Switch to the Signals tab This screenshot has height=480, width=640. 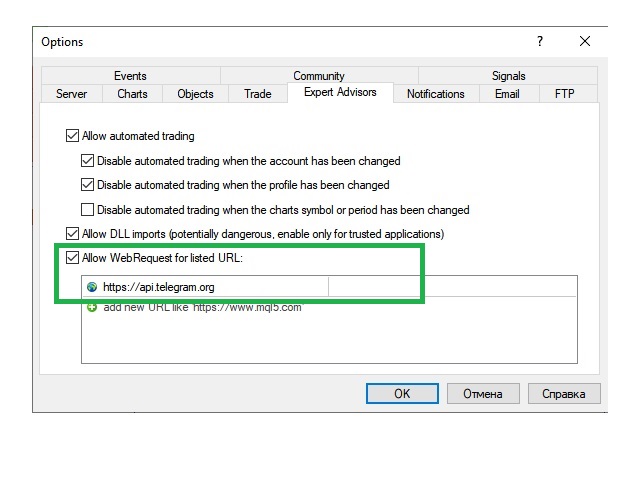(x=508, y=76)
